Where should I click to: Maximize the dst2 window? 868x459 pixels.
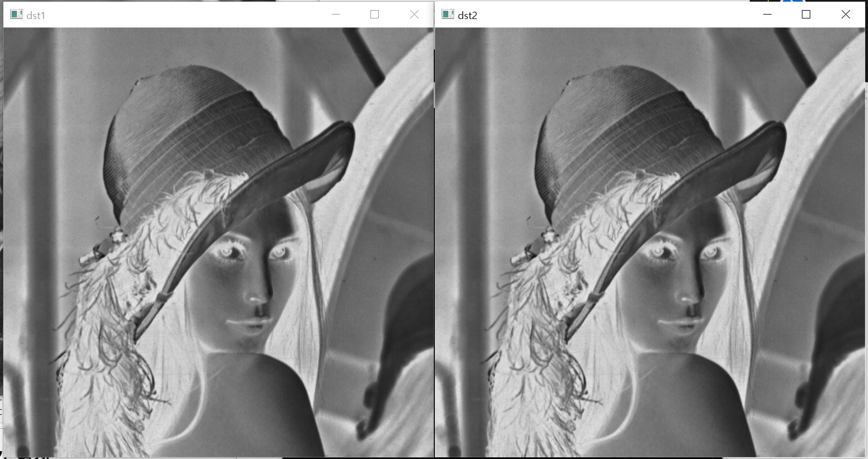(806, 15)
